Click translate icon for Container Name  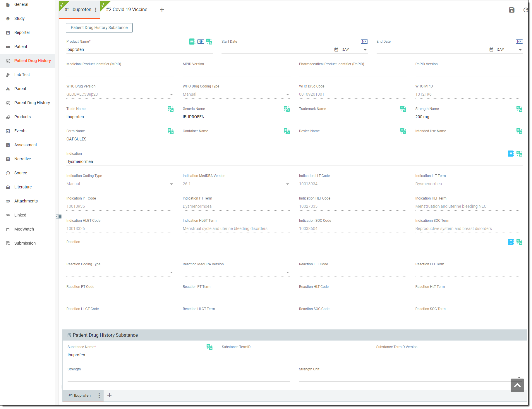click(287, 131)
